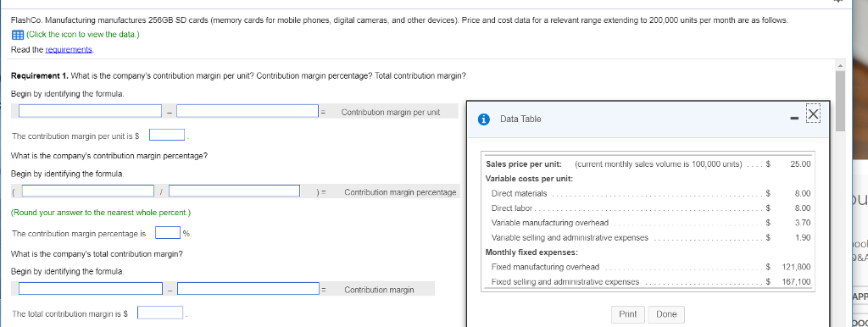
Task: Click the value 167,100
Action: (x=797, y=282)
